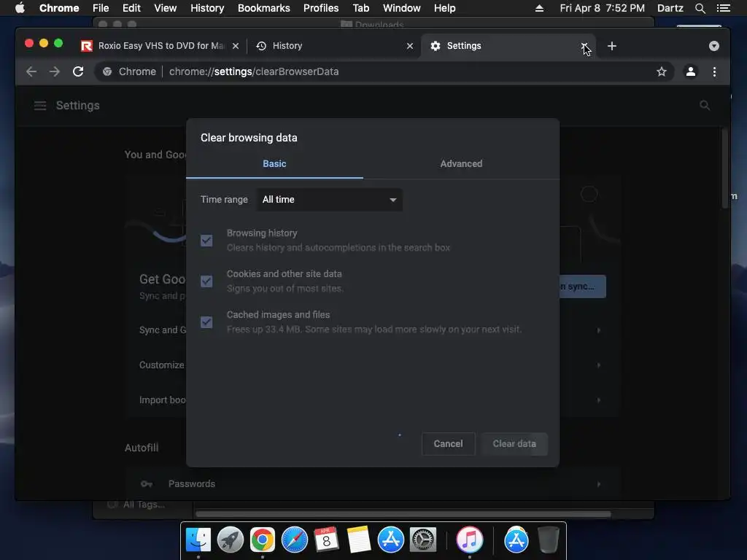
Task: Switch to the Roxio Easy VHS to DVD tab
Action: pos(161,46)
